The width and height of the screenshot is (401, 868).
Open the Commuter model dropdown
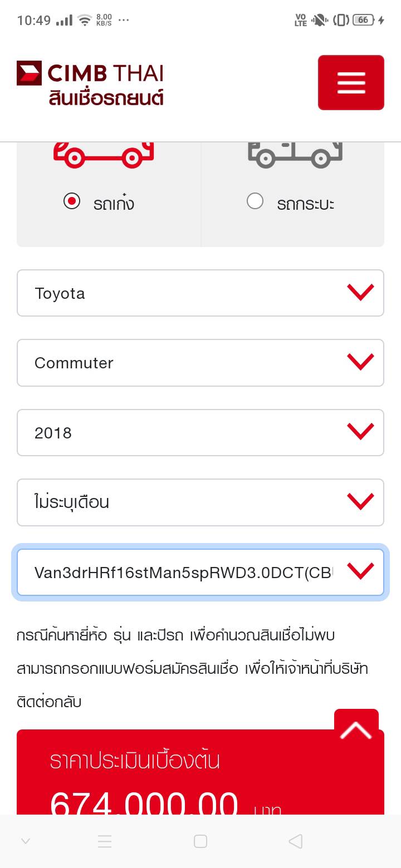tap(200, 363)
